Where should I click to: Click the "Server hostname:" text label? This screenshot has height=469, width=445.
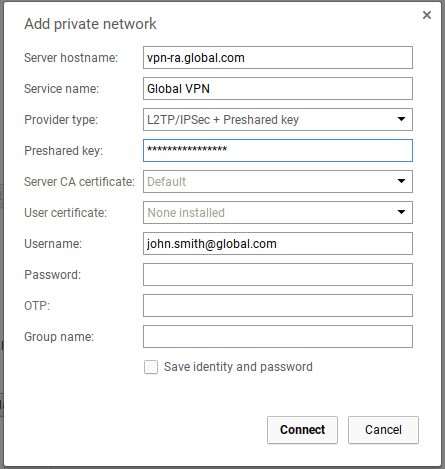click(71, 58)
